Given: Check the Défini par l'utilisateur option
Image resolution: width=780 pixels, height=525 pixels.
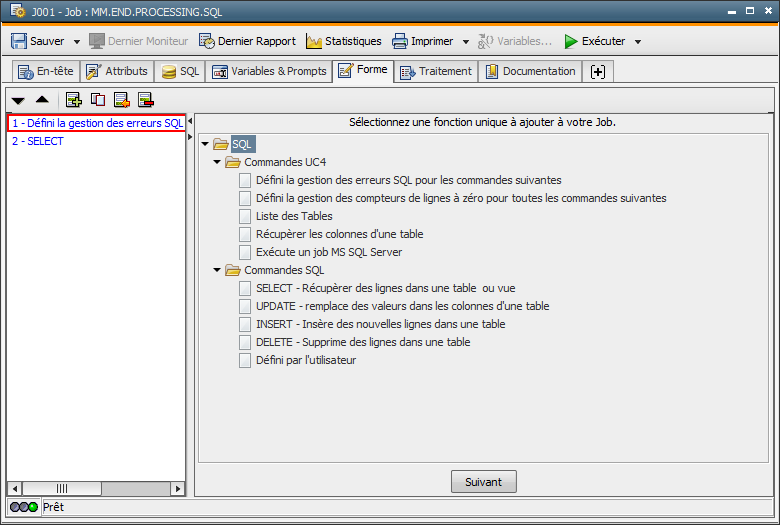Looking at the screenshot, I should [245, 360].
